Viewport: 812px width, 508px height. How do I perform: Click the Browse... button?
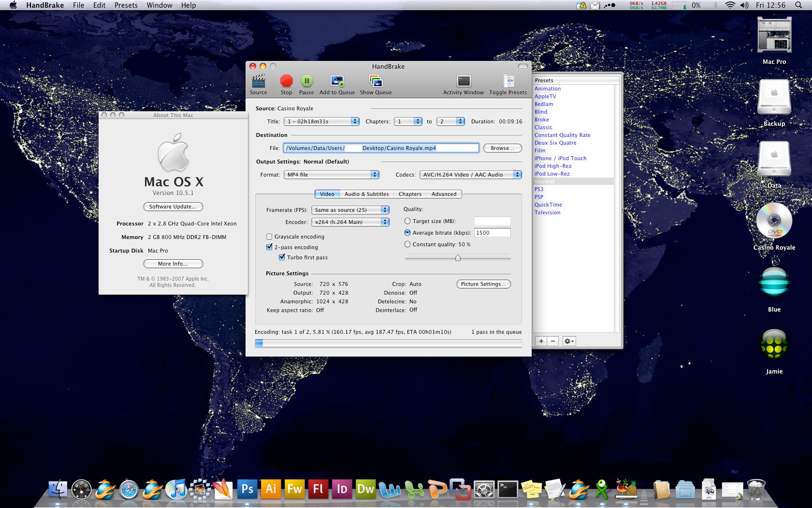pos(503,148)
